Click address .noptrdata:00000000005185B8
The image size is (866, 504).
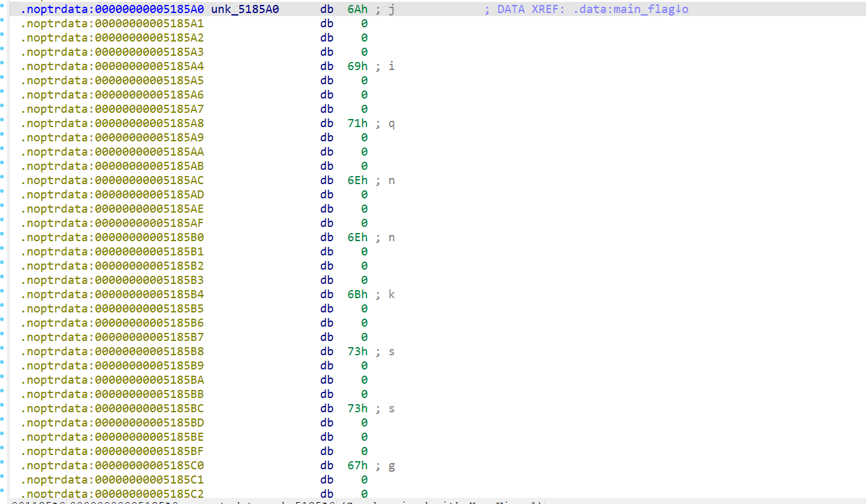click(x=112, y=351)
